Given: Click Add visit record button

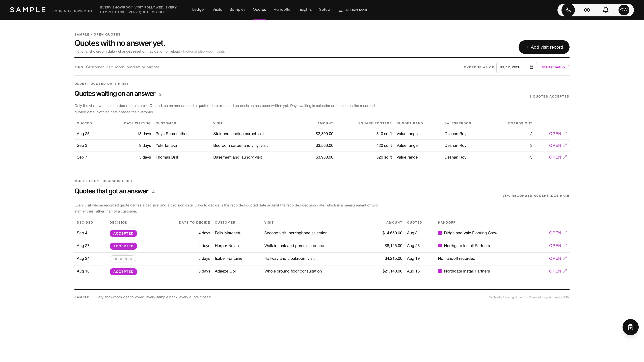Looking at the screenshot, I should click(x=544, y=47).
